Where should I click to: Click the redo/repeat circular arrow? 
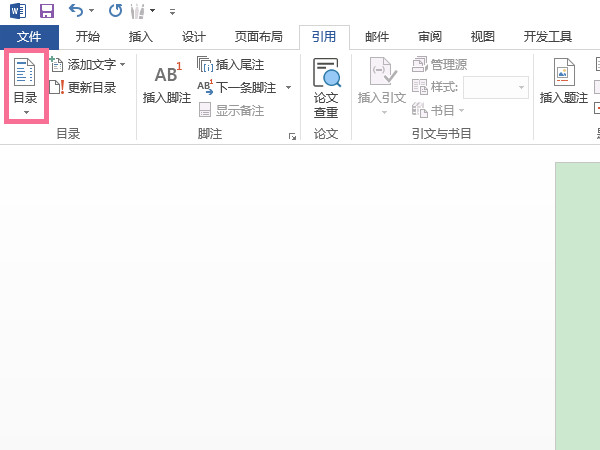click(115, 10)
